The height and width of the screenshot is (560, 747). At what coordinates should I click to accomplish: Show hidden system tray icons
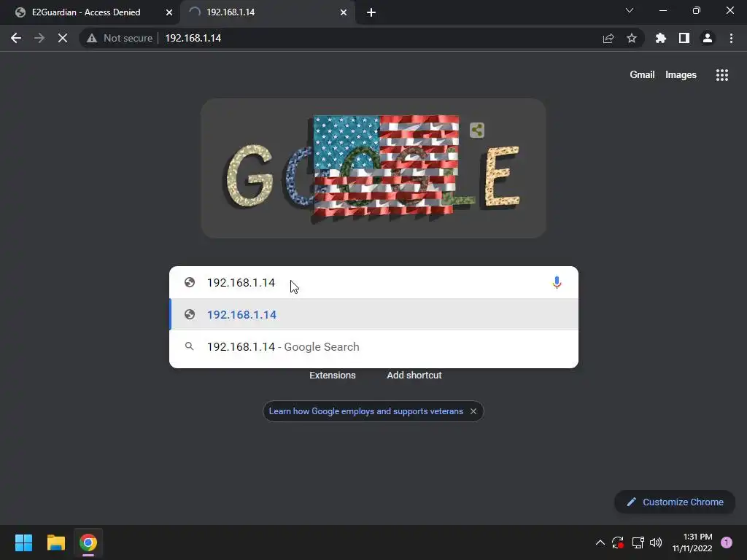click(600, 542)
